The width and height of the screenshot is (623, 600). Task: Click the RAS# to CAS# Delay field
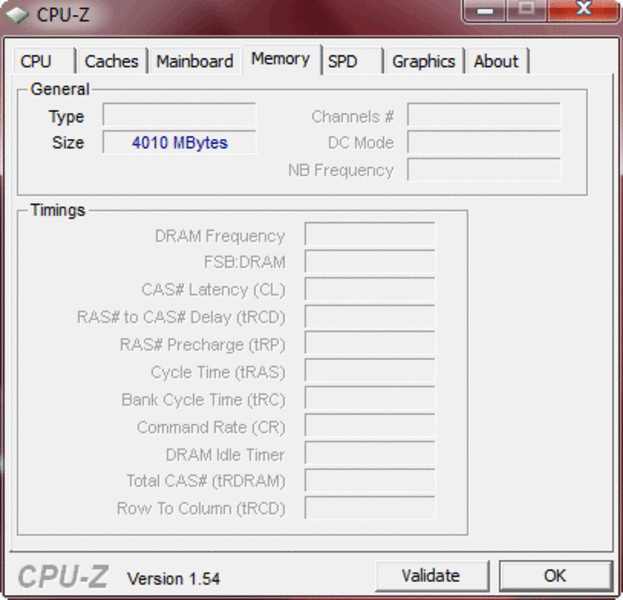coord(370,317)
